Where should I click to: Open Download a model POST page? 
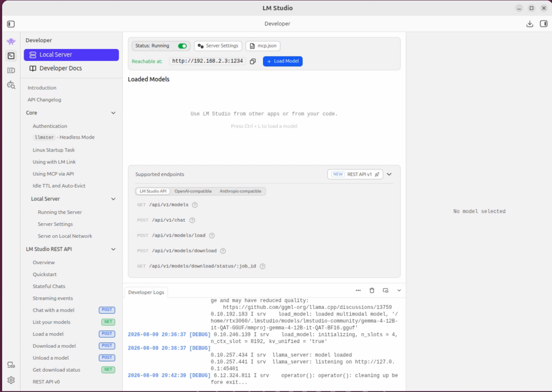click(73, 346)
